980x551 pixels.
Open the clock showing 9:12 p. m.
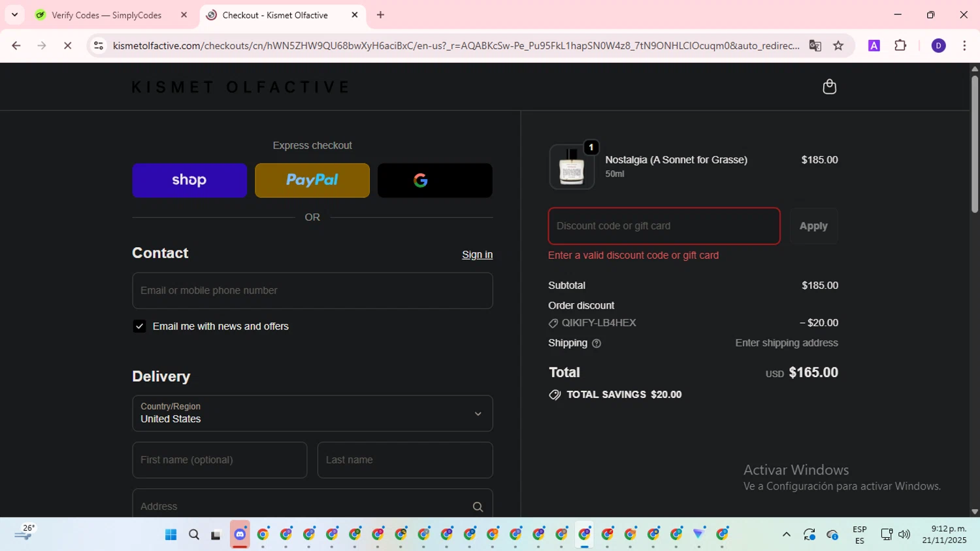click(x=945, y=535)
